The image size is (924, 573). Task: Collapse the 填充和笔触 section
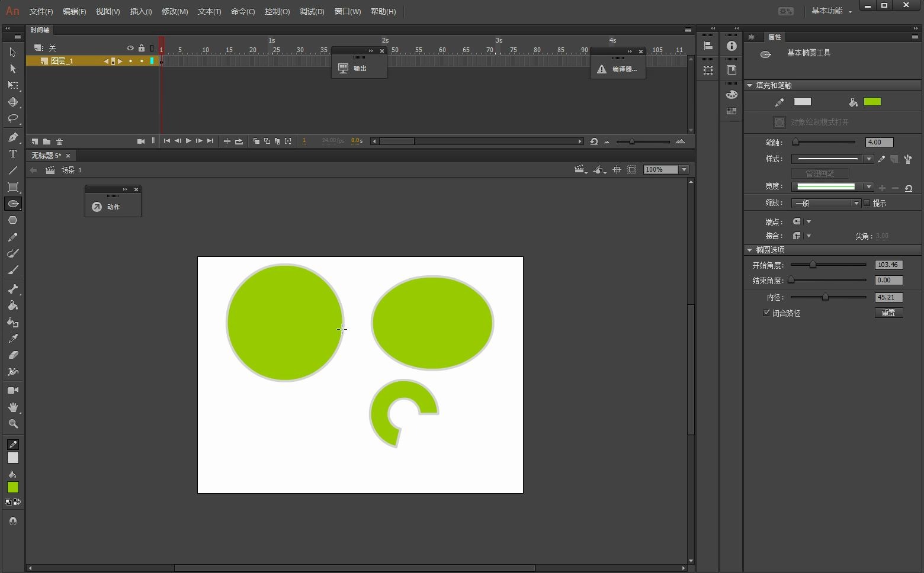point(749,85)
